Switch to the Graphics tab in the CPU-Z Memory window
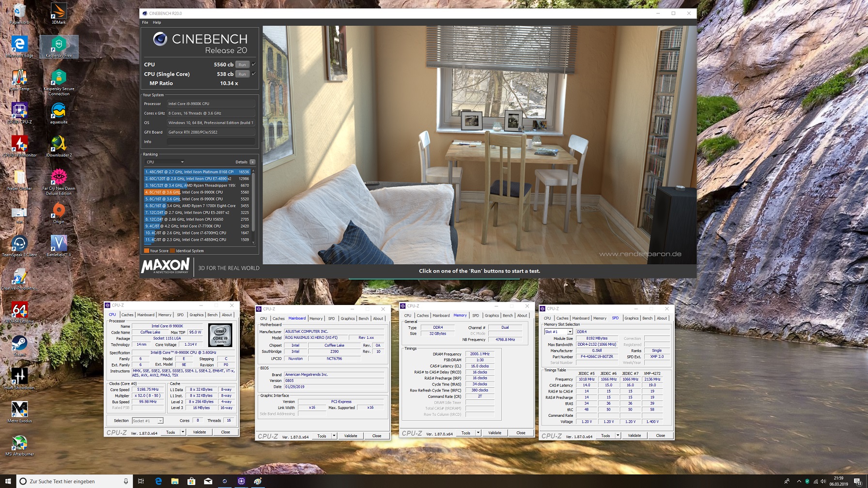The width and height of the screenshot is (868, 488). point(492,316)
